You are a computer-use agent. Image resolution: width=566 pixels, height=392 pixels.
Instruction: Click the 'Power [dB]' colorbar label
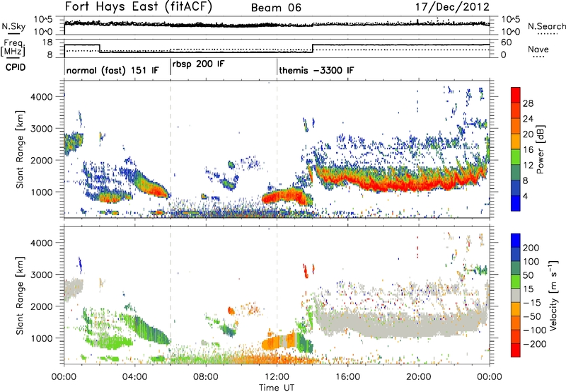[540, 149]
